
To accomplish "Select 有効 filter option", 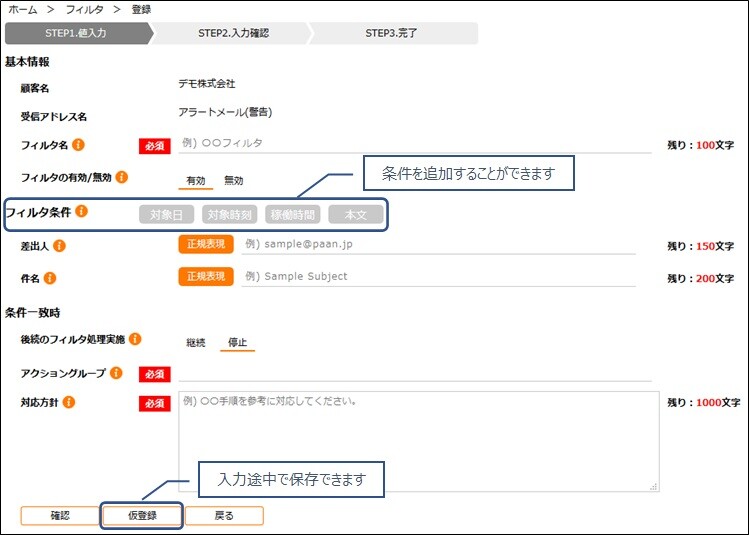I will (x=195, y=181).
